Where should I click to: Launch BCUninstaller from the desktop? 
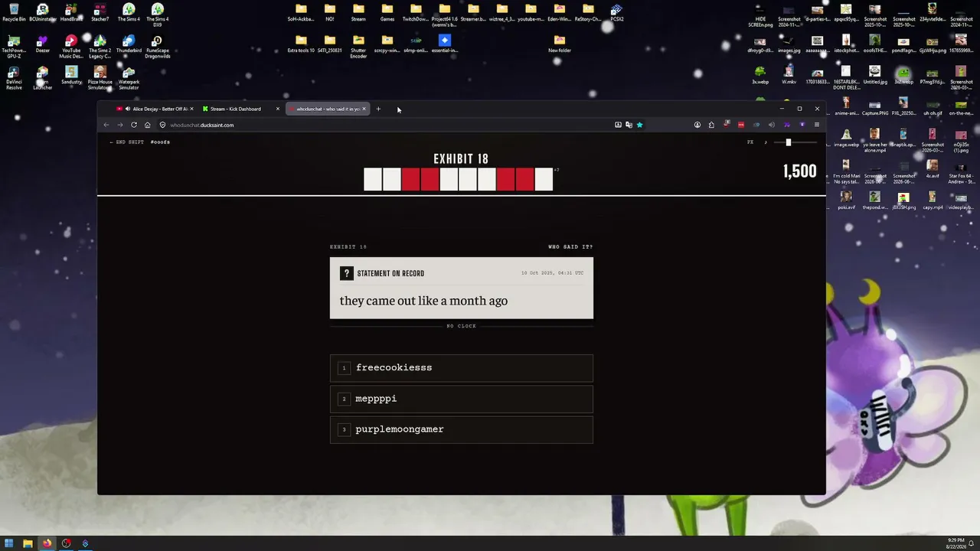43,12
